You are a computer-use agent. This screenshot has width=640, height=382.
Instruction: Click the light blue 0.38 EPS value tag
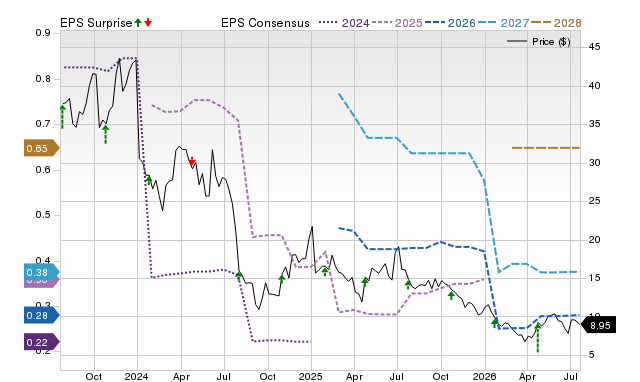(42, 272)
